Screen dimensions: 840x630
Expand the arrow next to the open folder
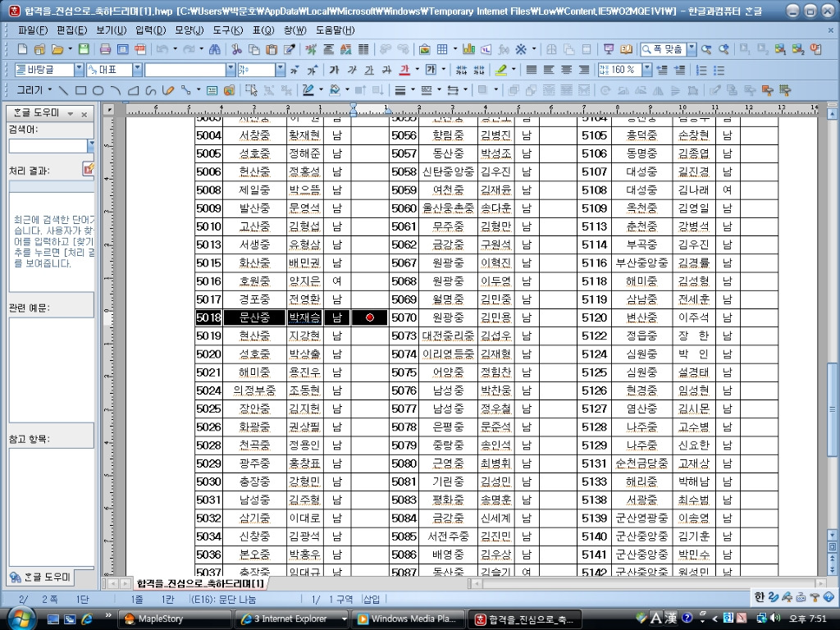pos(71,49)
